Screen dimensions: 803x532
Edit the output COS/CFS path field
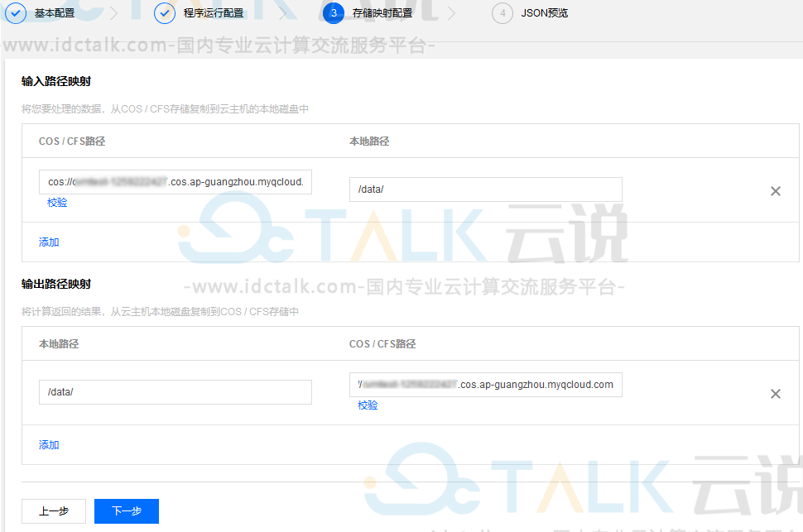click(485, 385)
